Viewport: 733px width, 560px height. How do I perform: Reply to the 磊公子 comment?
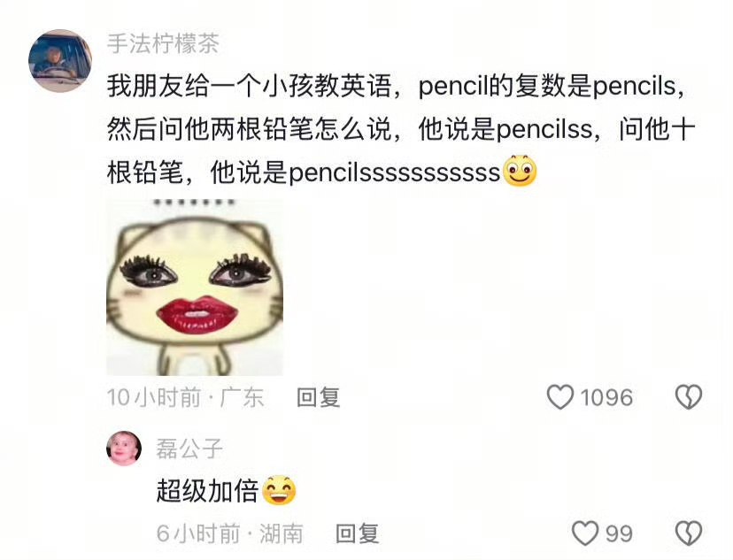357,533
